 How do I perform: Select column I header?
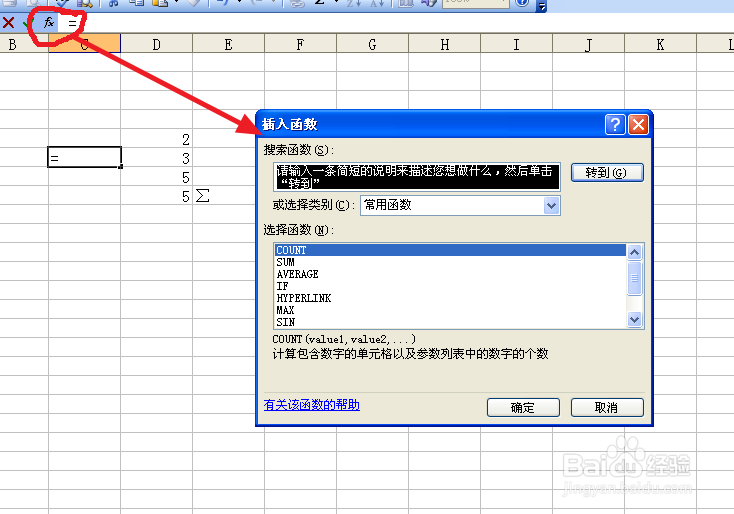click(x=516, y=44)
